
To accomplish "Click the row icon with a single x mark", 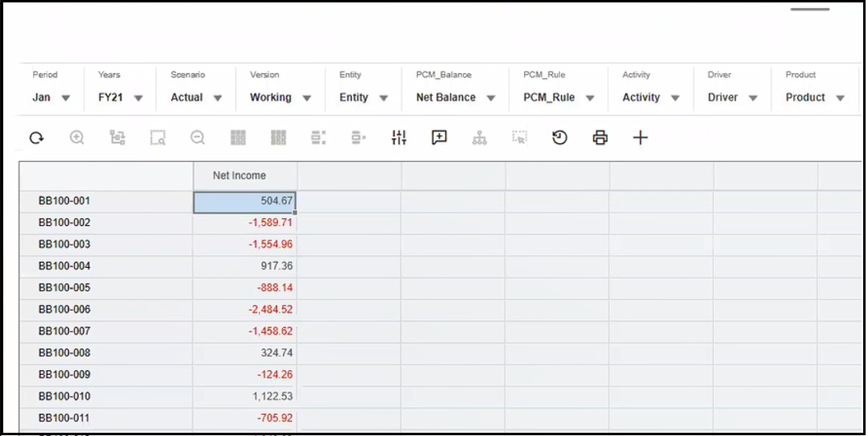I will (x=358, y=138).
